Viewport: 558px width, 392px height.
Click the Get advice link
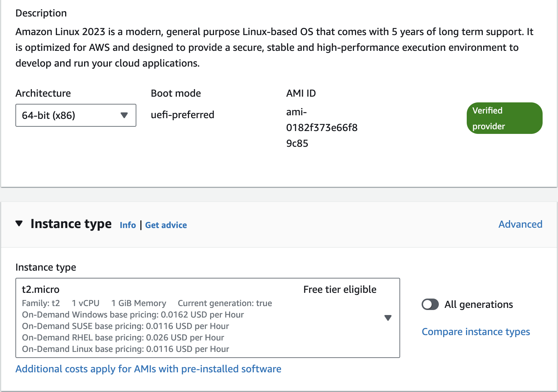[166, 225]
